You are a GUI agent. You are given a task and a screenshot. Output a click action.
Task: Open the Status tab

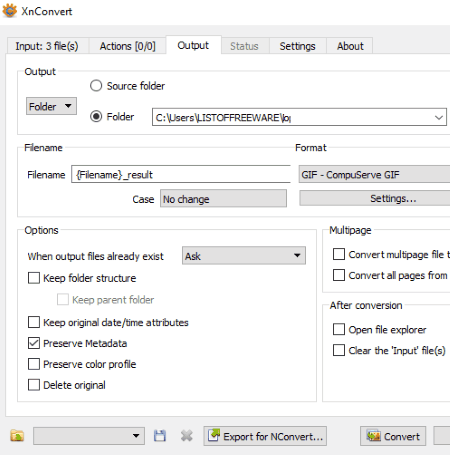click(244, 46)
